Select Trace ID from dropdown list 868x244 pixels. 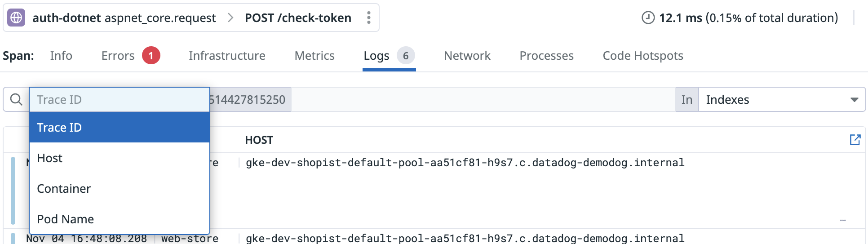[x=120, y=128]
